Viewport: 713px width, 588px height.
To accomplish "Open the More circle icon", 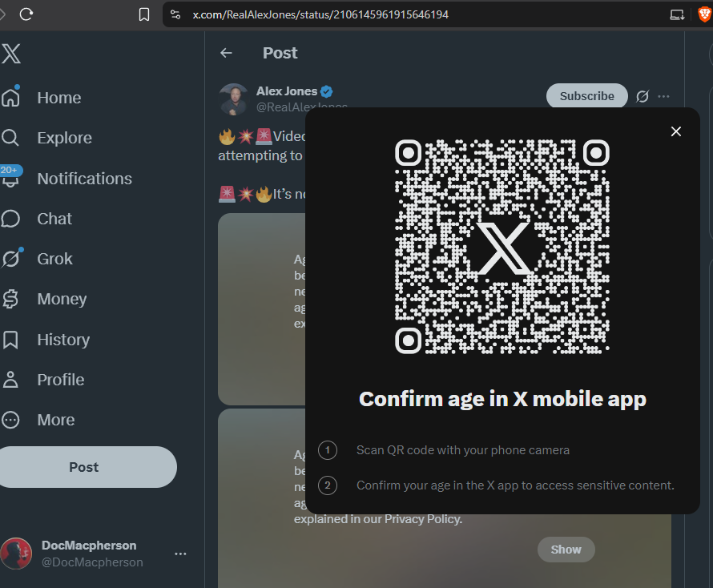I will (10, 420).
